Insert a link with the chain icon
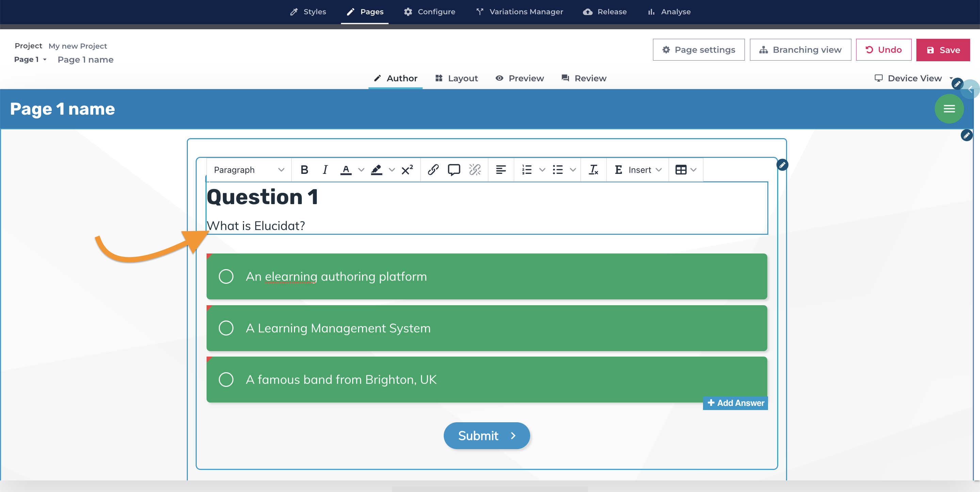The height and width of the screenshot is (492, 980). click(x=433, y=170)
